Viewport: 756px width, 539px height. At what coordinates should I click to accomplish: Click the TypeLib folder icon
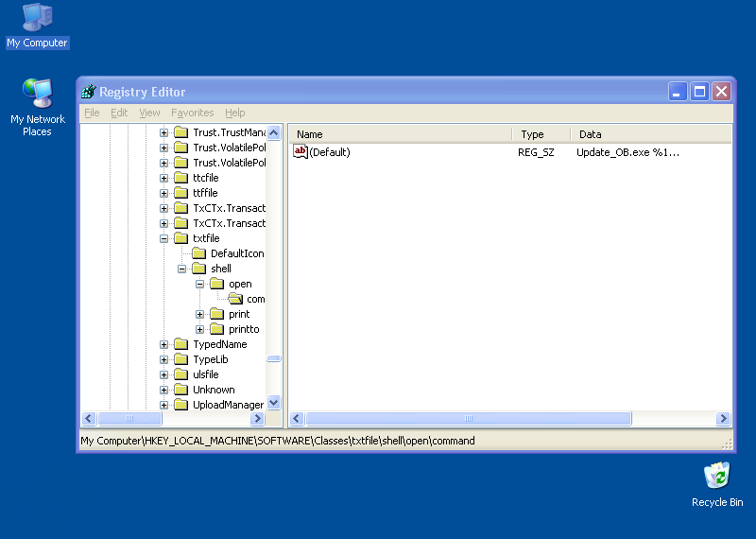(180, 359)
